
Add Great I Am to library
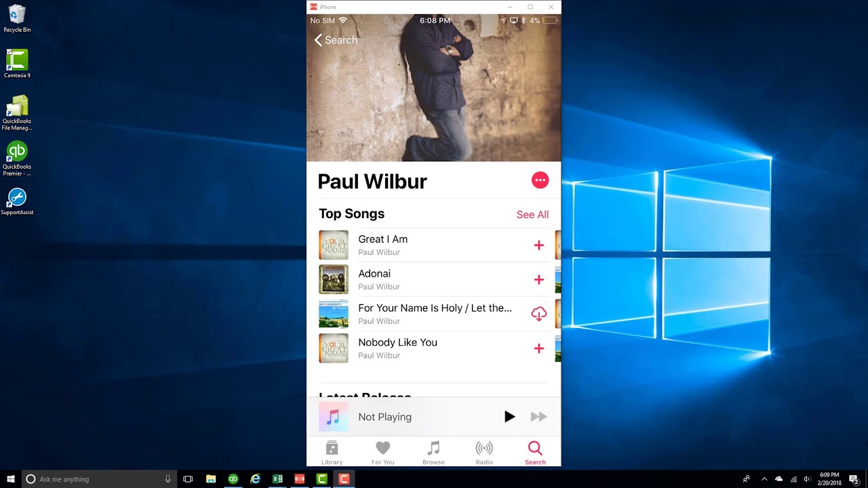click(x=539, y=245)
